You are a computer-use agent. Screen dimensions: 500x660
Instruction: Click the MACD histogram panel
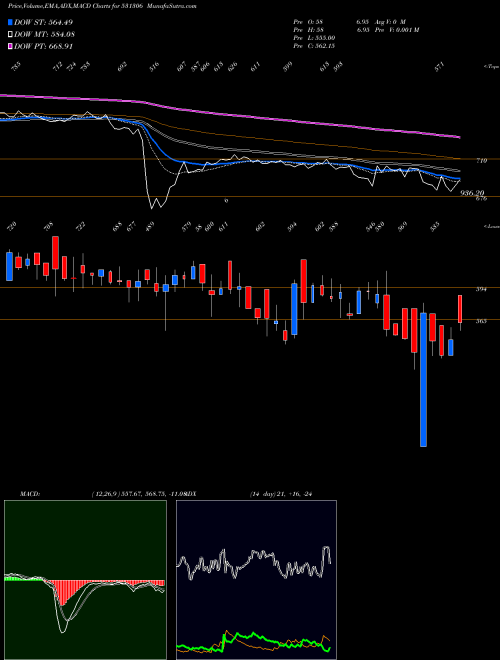pyautogui.click(x=85, y=580)
